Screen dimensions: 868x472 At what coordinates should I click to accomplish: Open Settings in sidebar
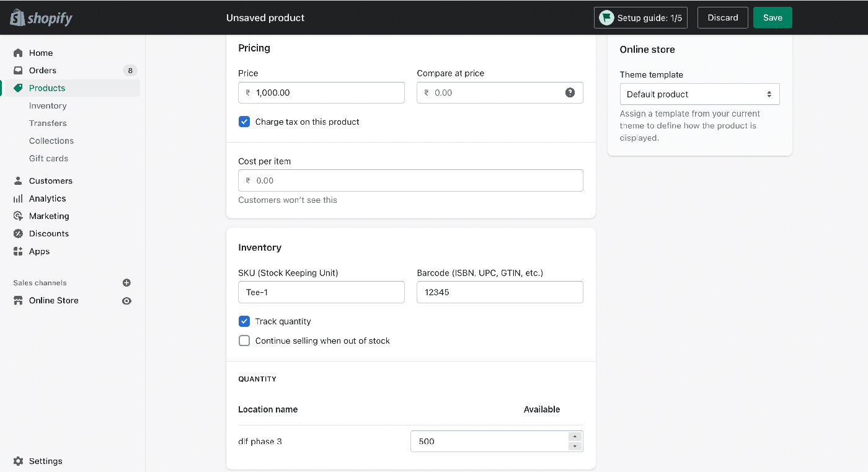pos(46,461)
